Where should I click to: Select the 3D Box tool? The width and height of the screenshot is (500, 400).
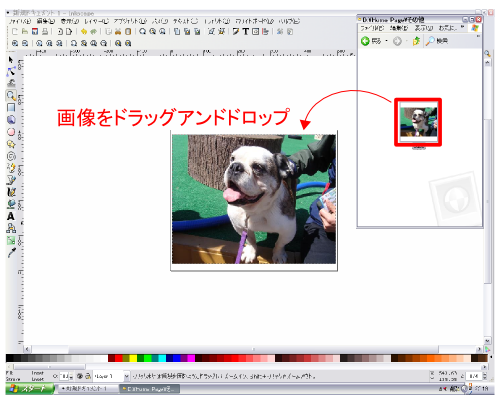point(11,119)
